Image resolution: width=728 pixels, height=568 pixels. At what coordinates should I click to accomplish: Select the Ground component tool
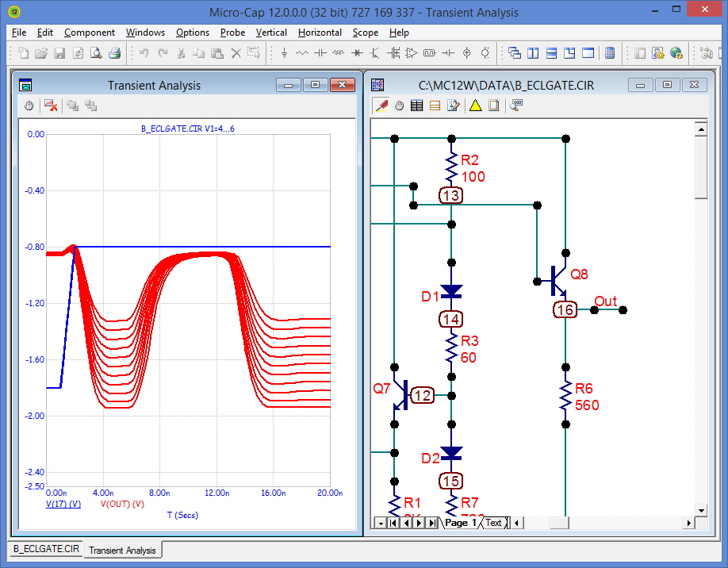pyautogui.click(x=284, y=52)
